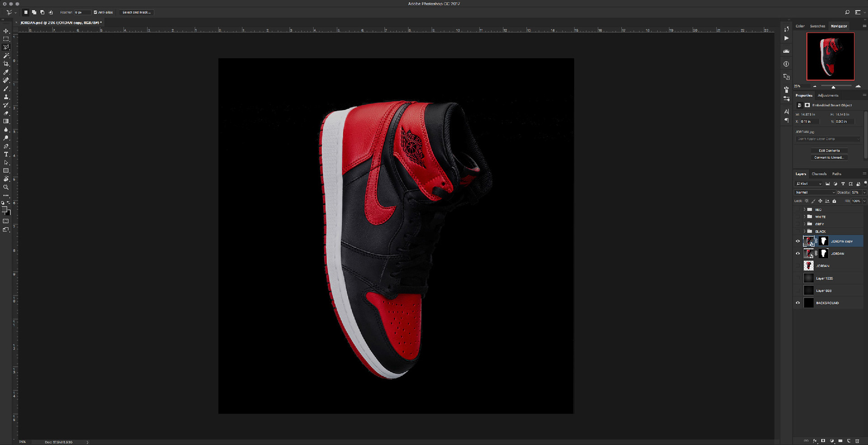This screenshot has width=868, height=445.
Task: Open the Kind layer filter dropdown
Action: [x=809, y=184]
